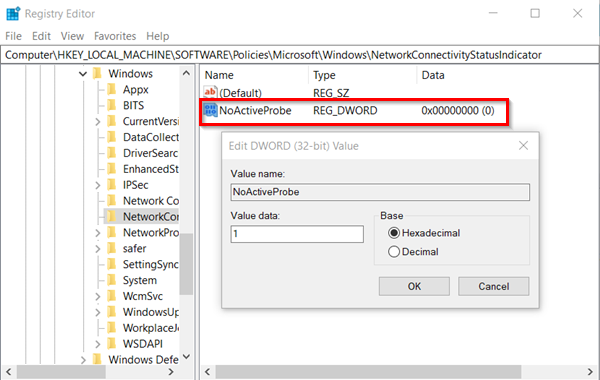Click the tree scroll down arrow
Viewport: 600px width, 380px height.
(186, 357)
